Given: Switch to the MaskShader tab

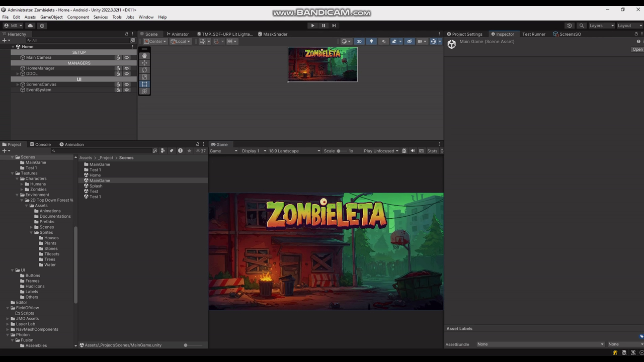Looking at the screenshot, I should [x=273, y=34].
